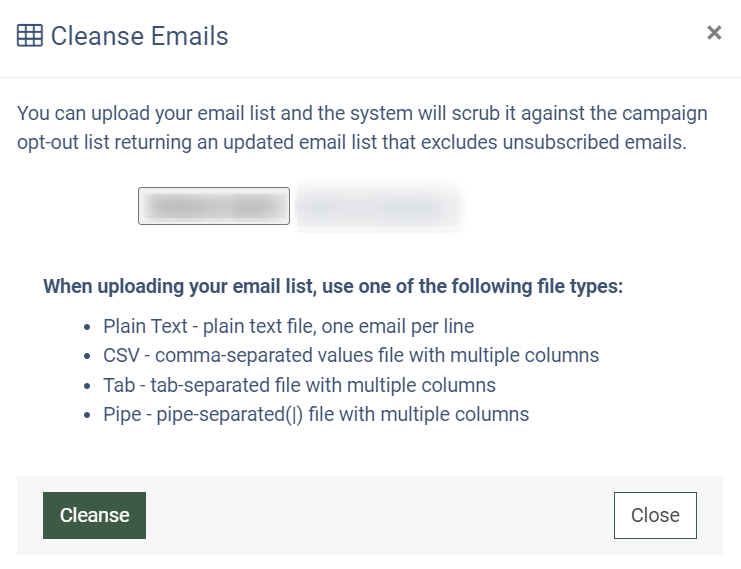Click the bullet dot before Plain Text

coord(87,327)
